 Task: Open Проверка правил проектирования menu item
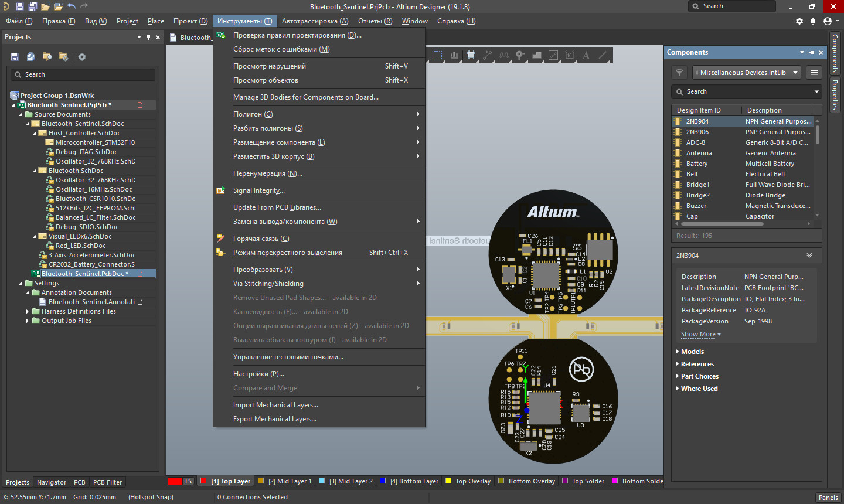[319, 35]
